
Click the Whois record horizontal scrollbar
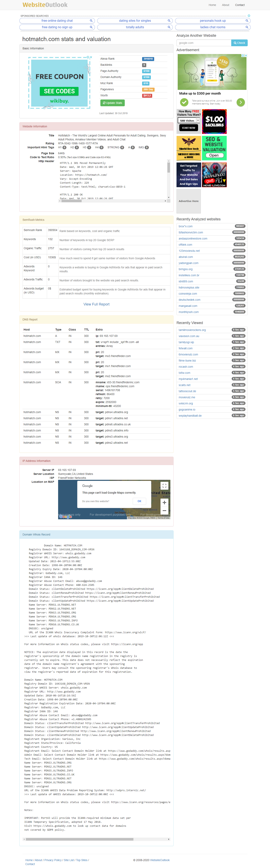(96, 839)
